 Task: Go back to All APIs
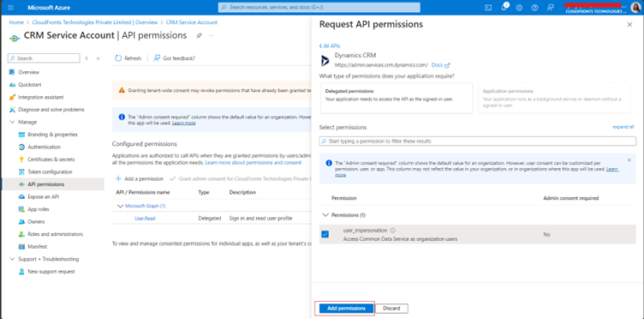coord(330,46)
